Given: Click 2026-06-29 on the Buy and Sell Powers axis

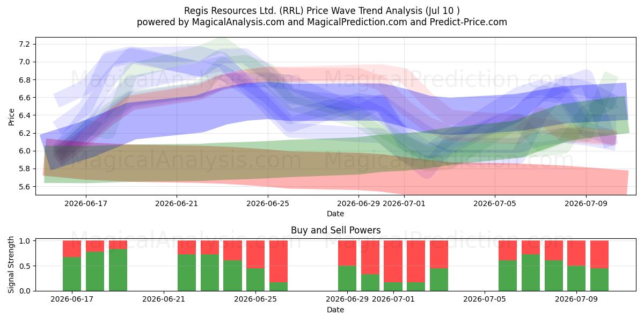Looking at the screenshot, I should click(347, 299).
